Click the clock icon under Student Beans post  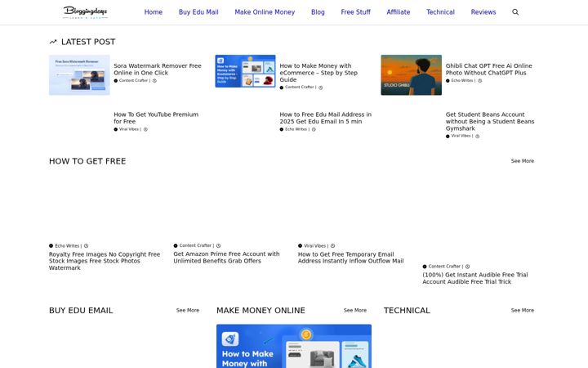point(478,137)
